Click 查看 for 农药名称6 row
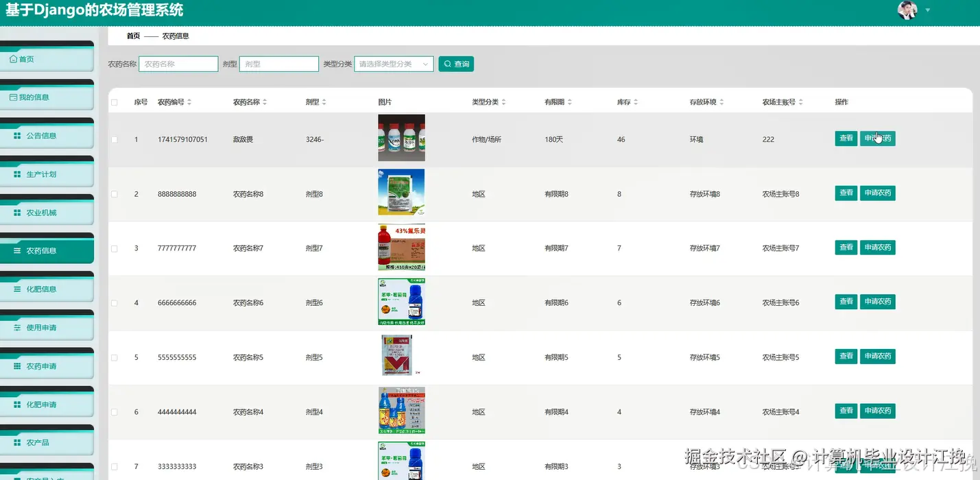The width and height of the screenshot is (980, 480). coord(846,302)
